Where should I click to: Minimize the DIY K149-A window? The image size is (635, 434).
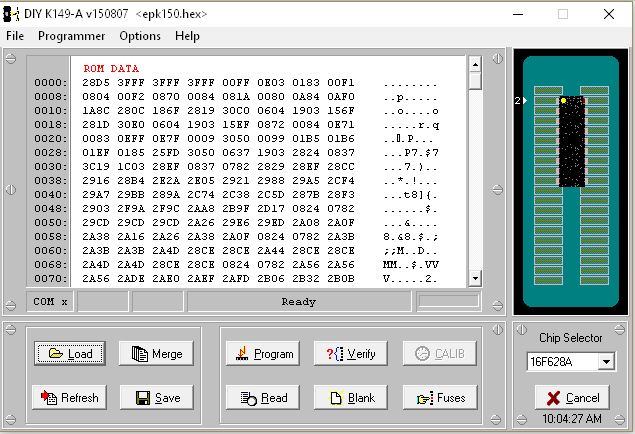pyautogui.click(x=518, y=14)
